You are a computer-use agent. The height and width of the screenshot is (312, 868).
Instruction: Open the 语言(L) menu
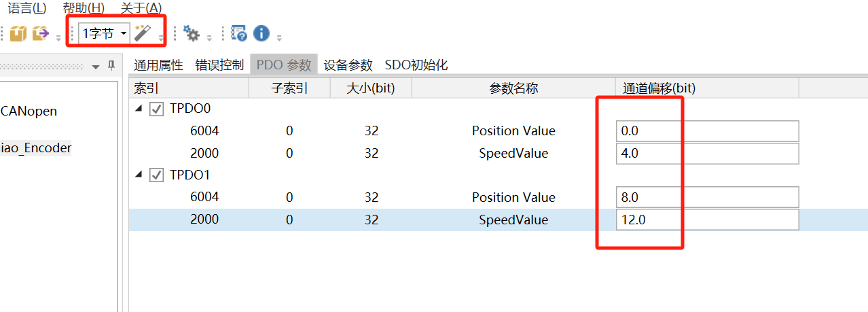pyautogui.click(x=27, y=8)
